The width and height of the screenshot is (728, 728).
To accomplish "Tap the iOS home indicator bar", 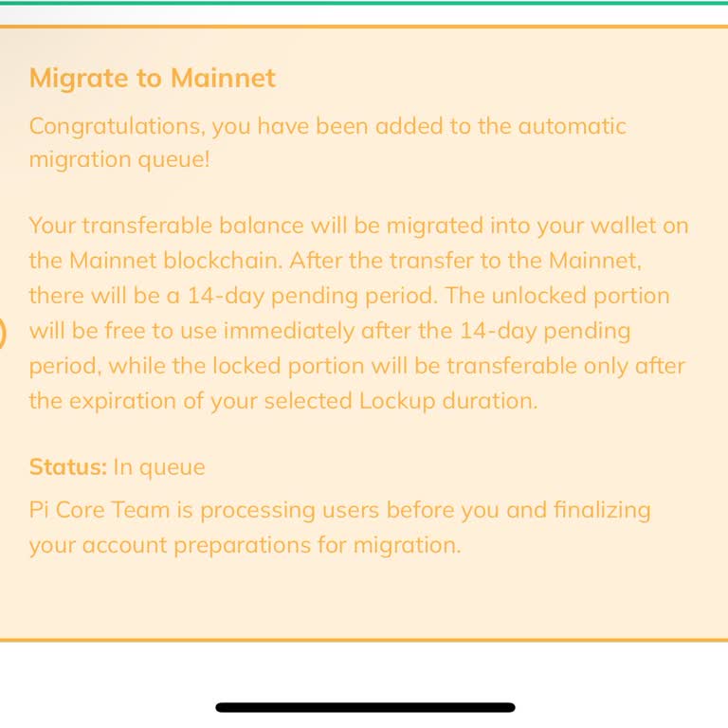I will point(365,707).
